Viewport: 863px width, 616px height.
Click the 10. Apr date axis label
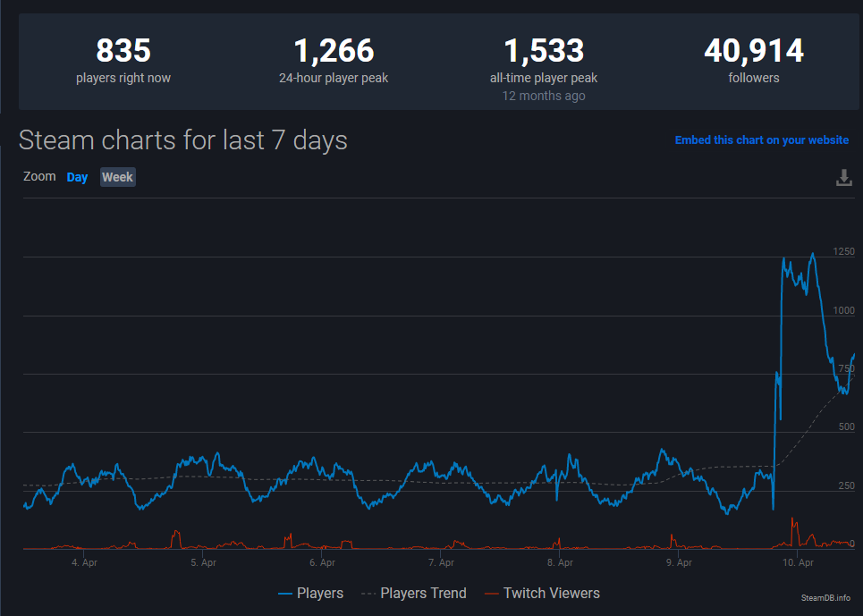797,563
